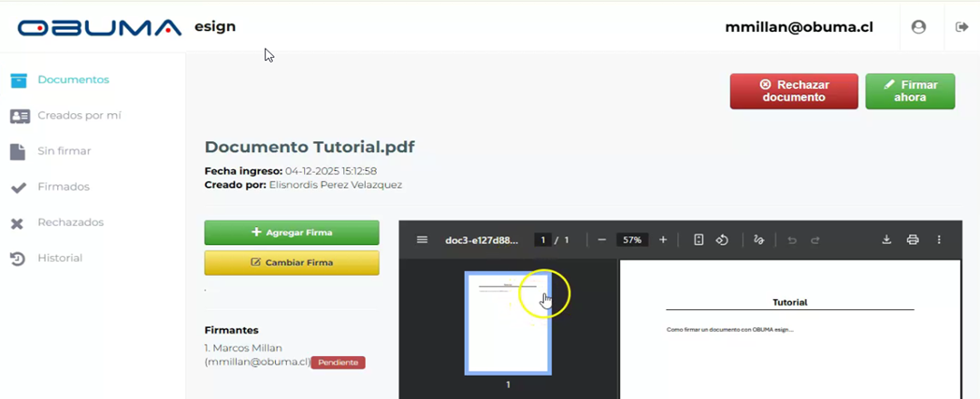Open the Documentos section
980x399 pixels.
pos(73,80)
